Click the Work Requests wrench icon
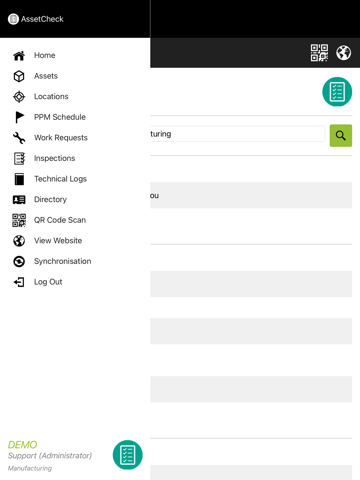The image size is (360, 480). point(19,138)
